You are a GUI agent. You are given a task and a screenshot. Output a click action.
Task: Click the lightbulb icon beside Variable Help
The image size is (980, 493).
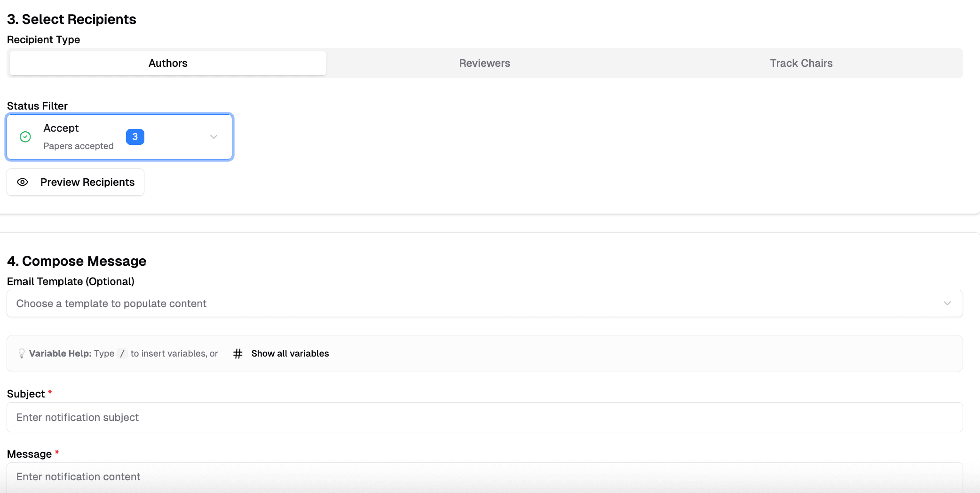coord(22,353)
